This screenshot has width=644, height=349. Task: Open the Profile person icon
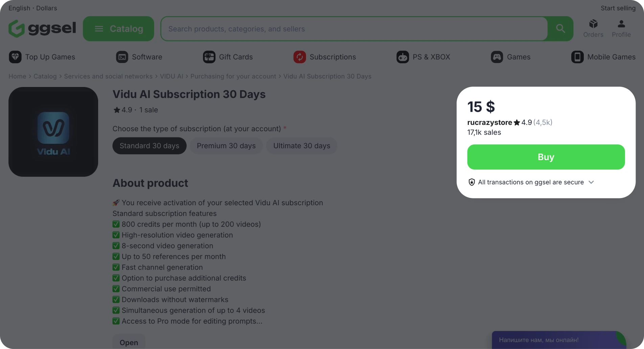621,24
